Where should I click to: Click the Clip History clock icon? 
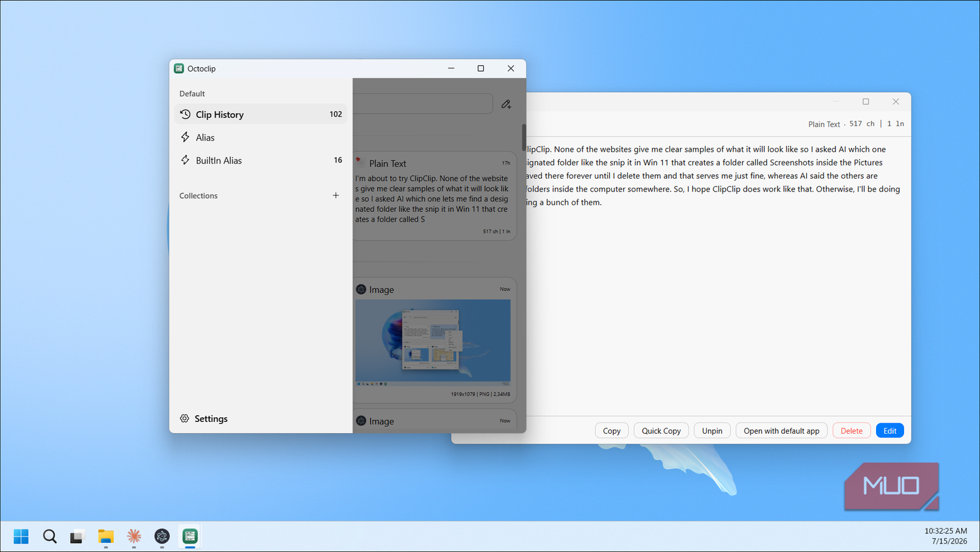point(185,114)
